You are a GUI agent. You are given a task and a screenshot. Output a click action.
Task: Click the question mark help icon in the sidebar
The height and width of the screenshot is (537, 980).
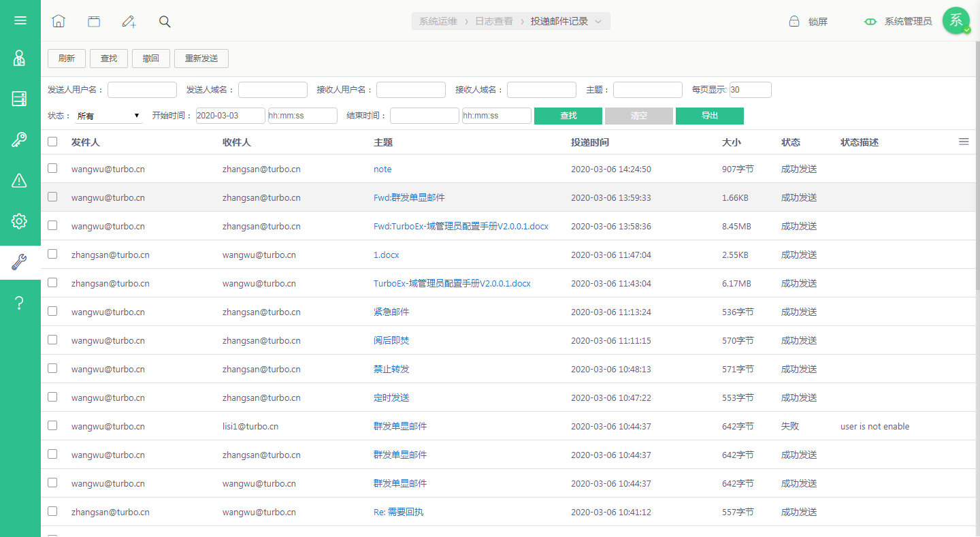pos(20,303)
